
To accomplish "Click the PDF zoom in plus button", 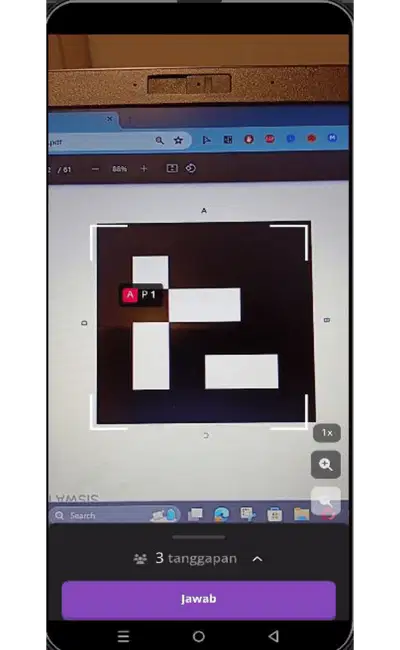I will click(x=144, y=169).
